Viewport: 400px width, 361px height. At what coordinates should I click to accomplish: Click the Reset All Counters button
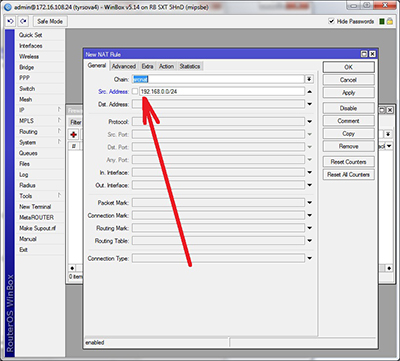click(x=348, y=174)
